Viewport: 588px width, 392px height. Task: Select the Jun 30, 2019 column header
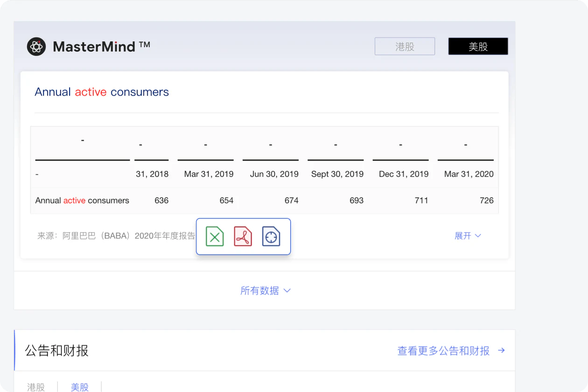click(274, 174)
